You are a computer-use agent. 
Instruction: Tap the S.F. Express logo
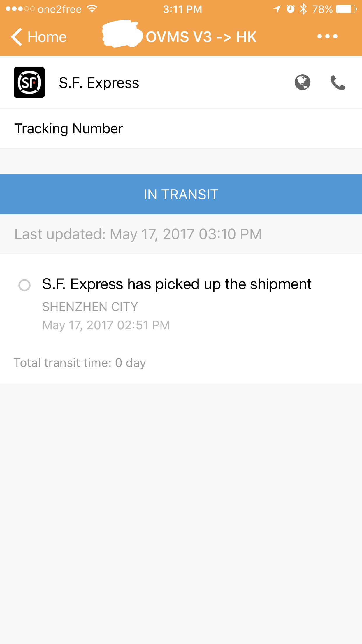[x=29, y=83]
